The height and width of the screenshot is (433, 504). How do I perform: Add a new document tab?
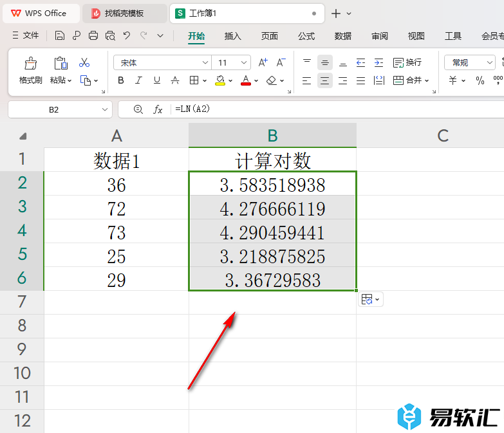336,14
